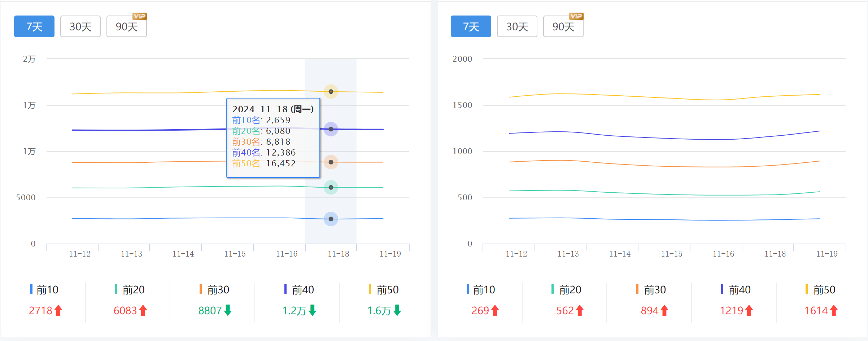Click red up arrow beside 562
Viewport: 868px width, 341px height.
click(x=580, y=310)
